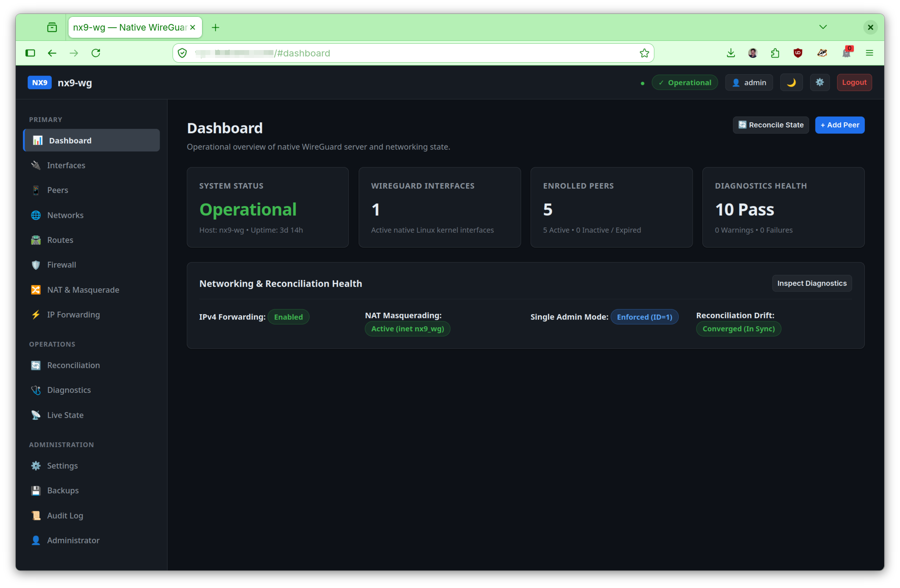Click the green Operational system status text
Image resolution: width=900 pixels, height=588 pixels.
coord(248,209)
